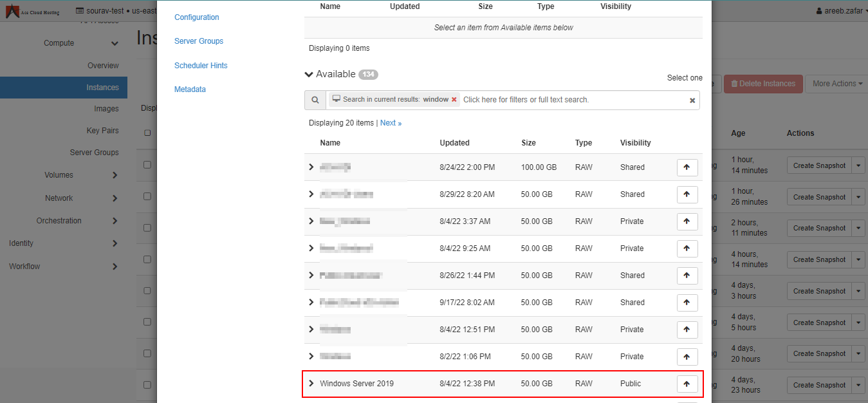Switch to the Metadata wizard step
This screenshot has height=403, width=868.
190,89
